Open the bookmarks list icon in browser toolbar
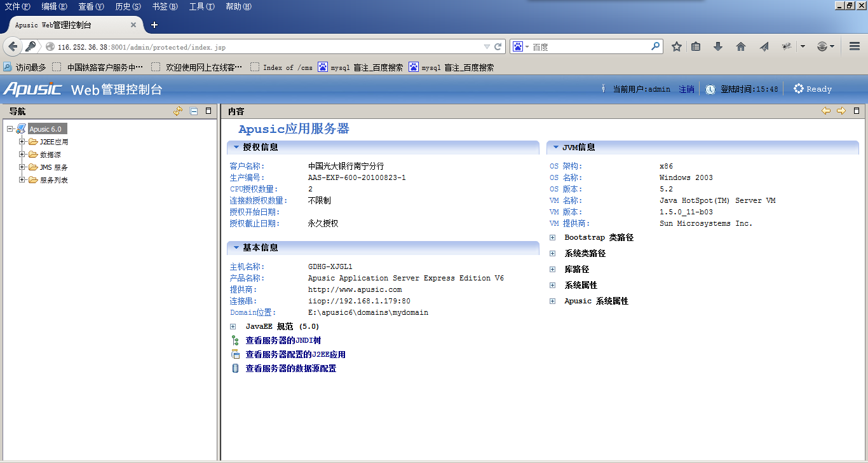Screen dimensions: 868x463 click(x=696, y=46)
